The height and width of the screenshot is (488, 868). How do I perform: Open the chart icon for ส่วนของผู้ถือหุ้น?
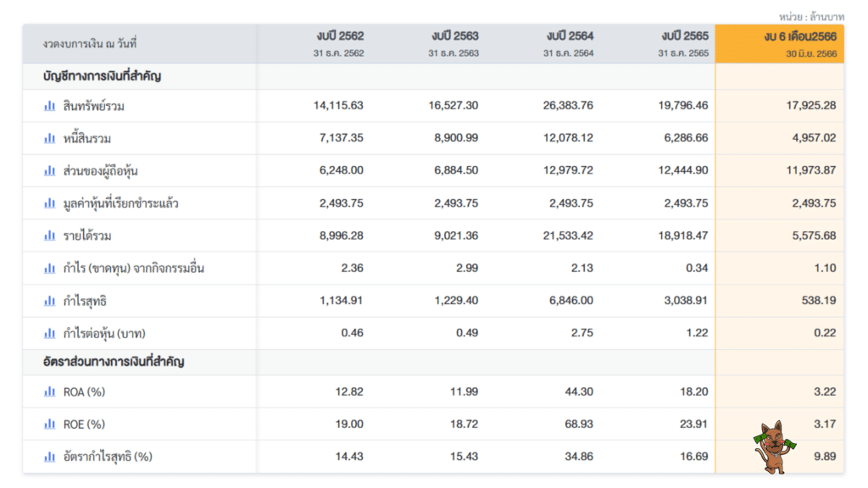[48, 171]
